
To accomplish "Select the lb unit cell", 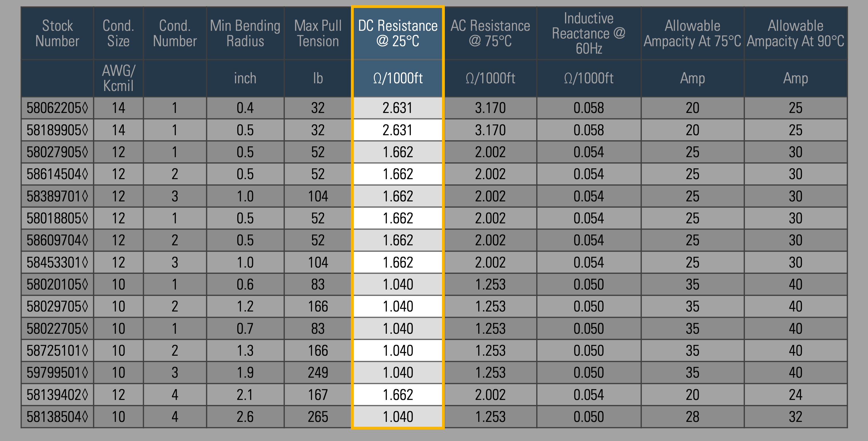I will coord(318,78).
